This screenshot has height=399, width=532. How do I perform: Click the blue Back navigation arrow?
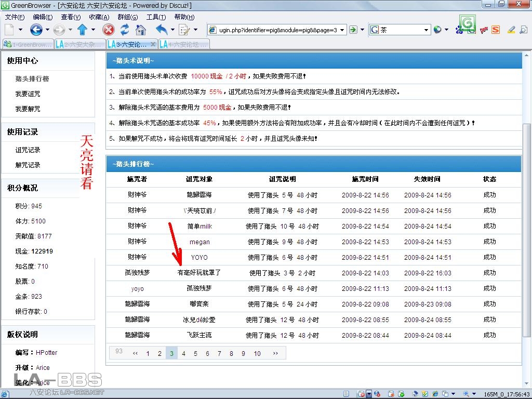coord(36,30)
